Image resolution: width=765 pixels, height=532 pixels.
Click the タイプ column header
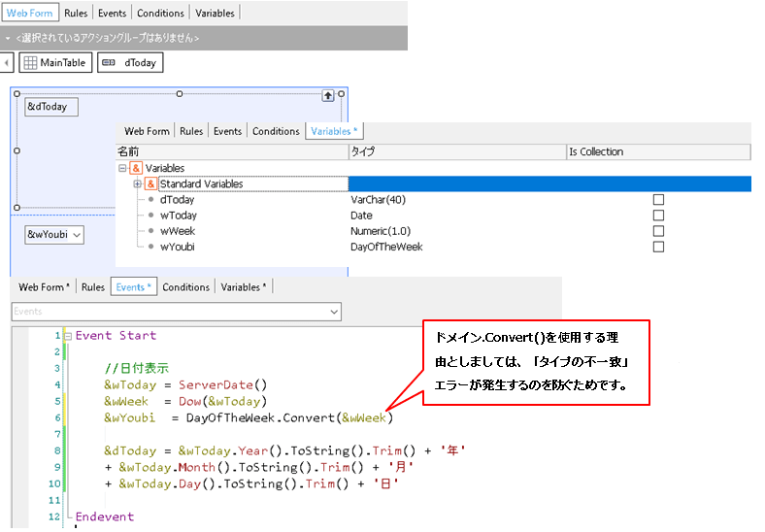(457, 151)
